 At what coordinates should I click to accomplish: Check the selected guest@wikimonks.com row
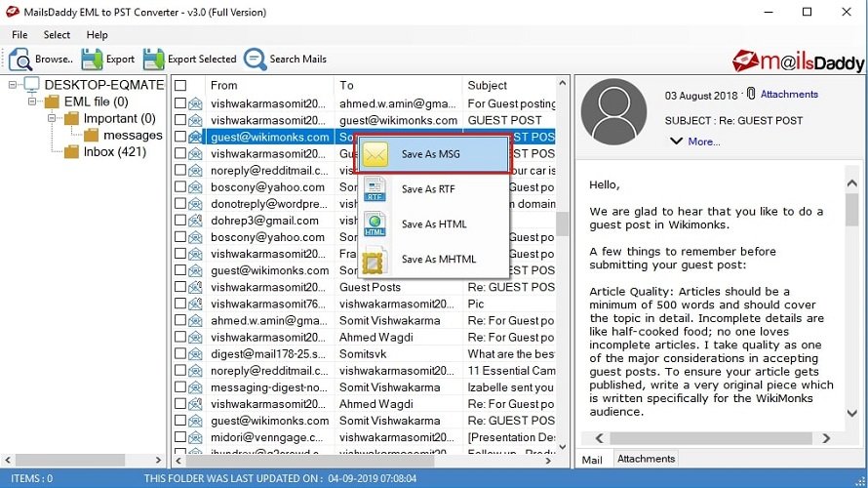coord(180,137)
